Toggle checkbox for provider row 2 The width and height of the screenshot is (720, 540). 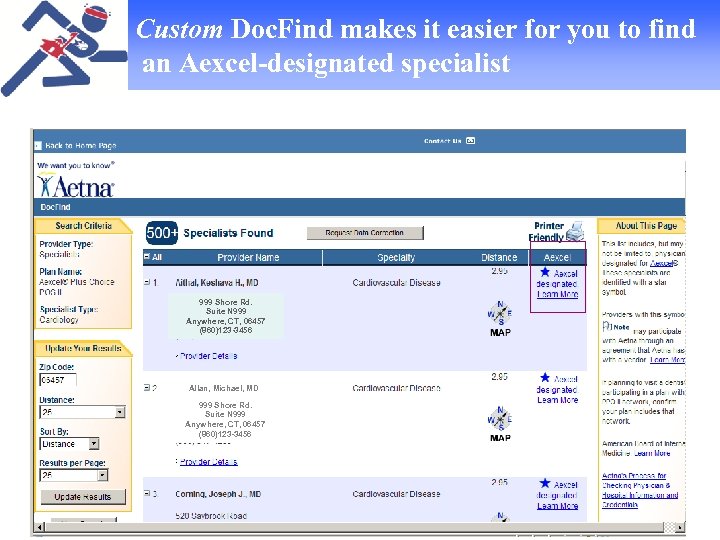[x=147, y=388]
